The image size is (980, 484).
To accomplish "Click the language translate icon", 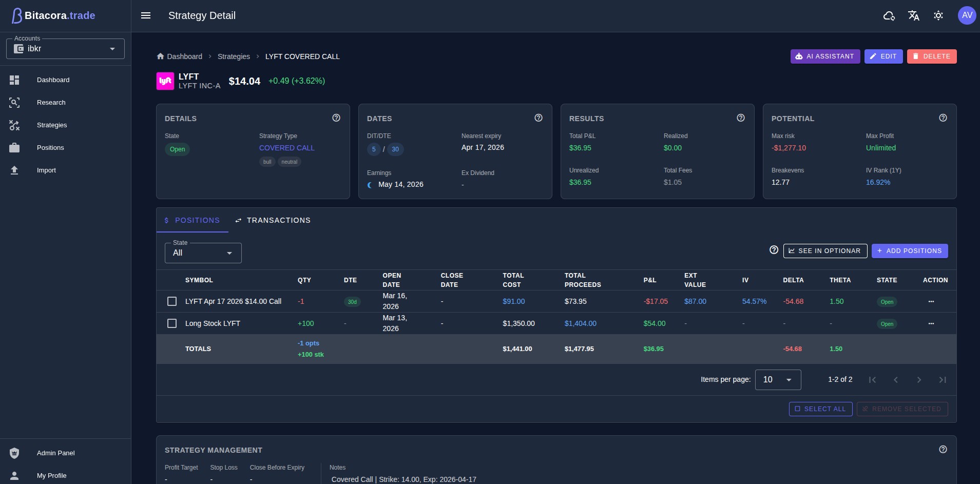I will [913, 15].
